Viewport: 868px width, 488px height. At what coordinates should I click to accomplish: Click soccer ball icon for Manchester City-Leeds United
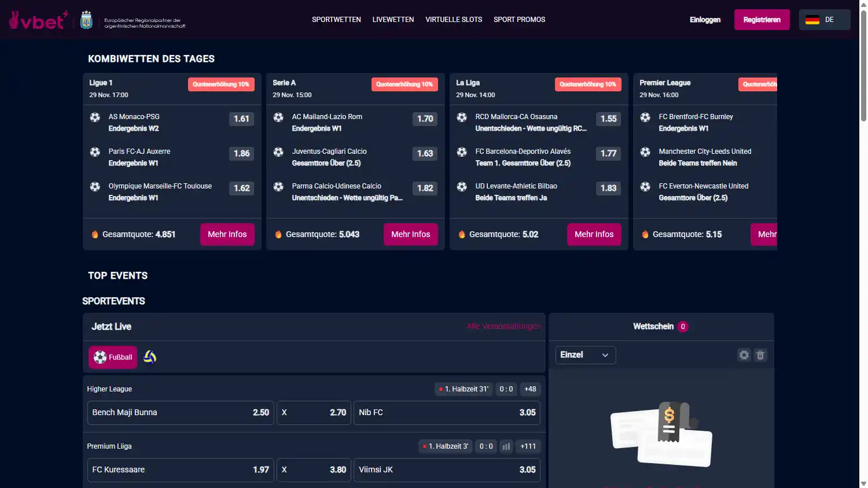(x=645, y=152)
